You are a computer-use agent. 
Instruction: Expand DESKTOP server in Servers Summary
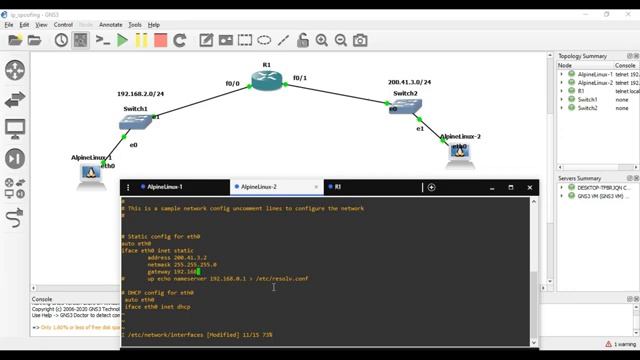(561, 188)
